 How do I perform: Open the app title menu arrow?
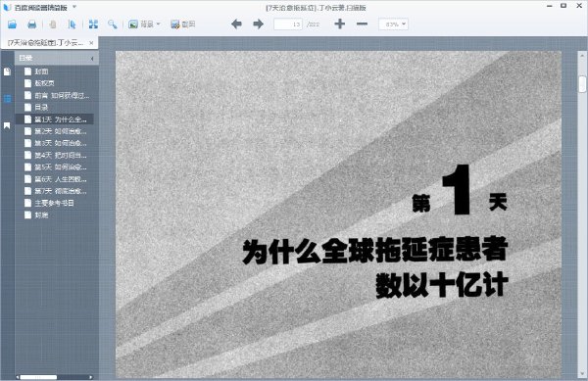tap(74, 7)
